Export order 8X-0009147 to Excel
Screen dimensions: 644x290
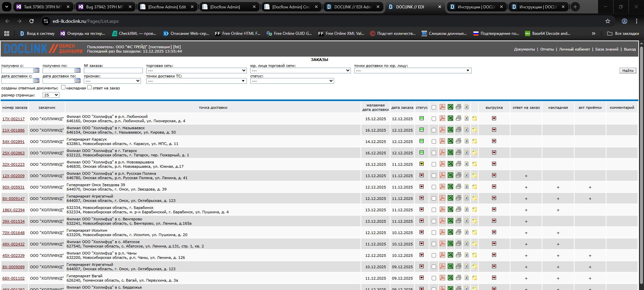point(450,198)
